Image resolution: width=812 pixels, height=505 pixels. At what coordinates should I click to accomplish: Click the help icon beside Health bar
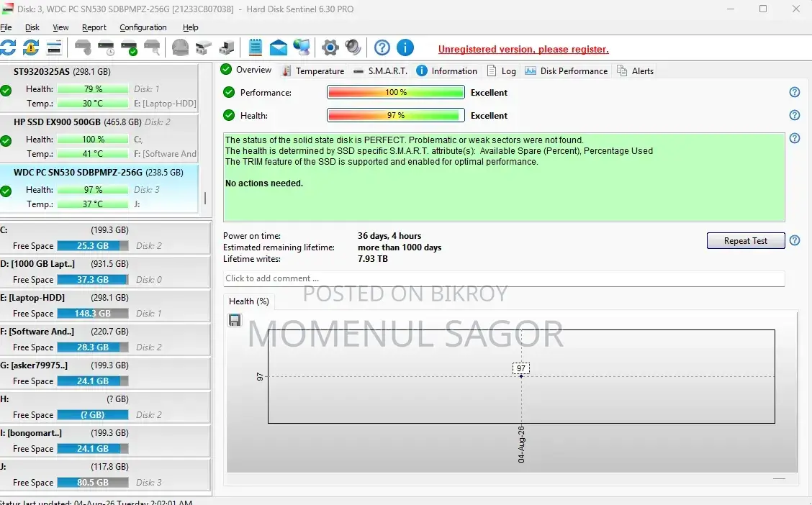tap(795, 115)
